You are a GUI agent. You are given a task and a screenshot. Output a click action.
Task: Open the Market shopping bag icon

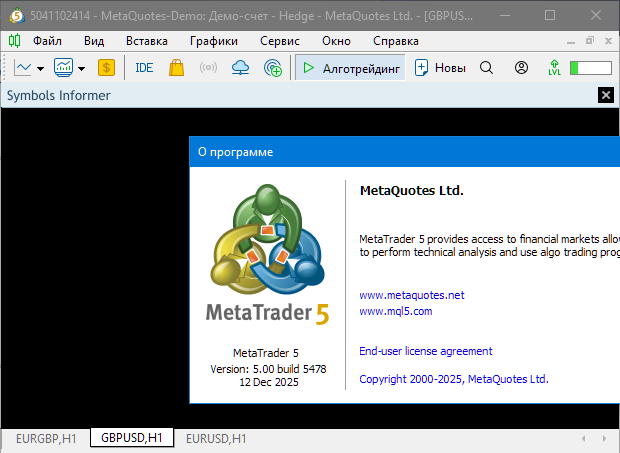tap(176, 68)
